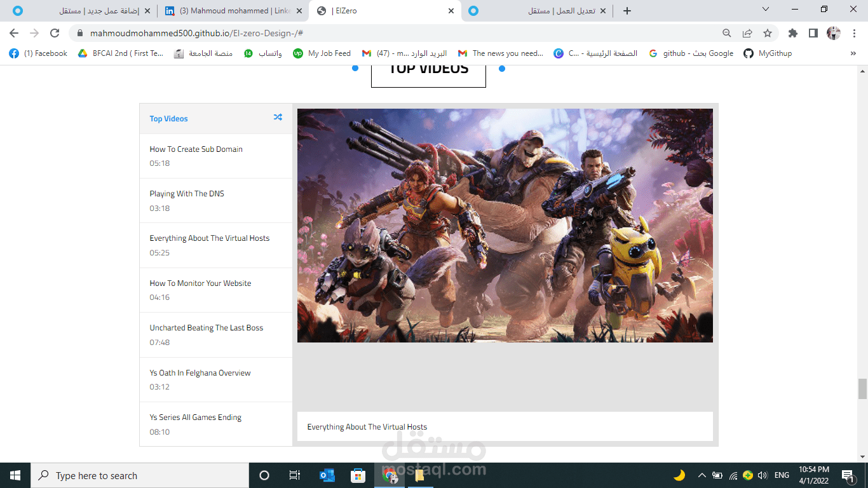Open the البريد الوارد Gmail bookmark
This screenshot has width=868, height=488.
pos(404,53)
